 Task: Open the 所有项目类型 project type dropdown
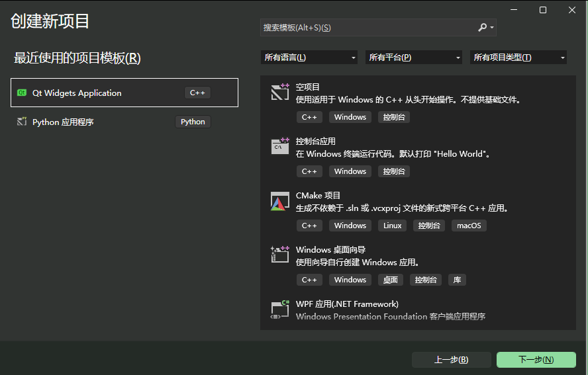[518, 58]
